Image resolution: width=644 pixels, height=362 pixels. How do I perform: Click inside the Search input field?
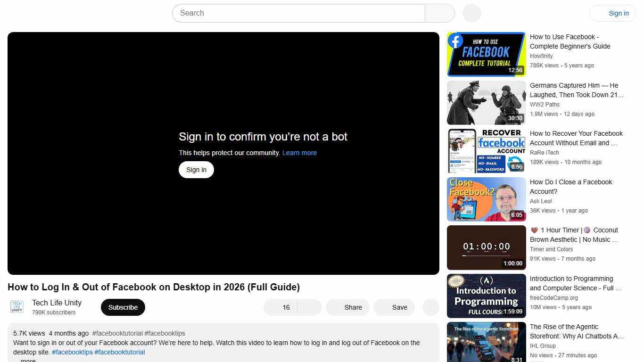pos(298,13)
